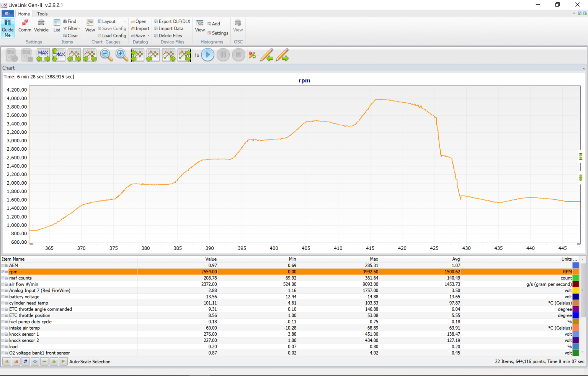Switch to the Tools tab
The width and height of the screenshot is (588, 376).
tap(42, 14)
